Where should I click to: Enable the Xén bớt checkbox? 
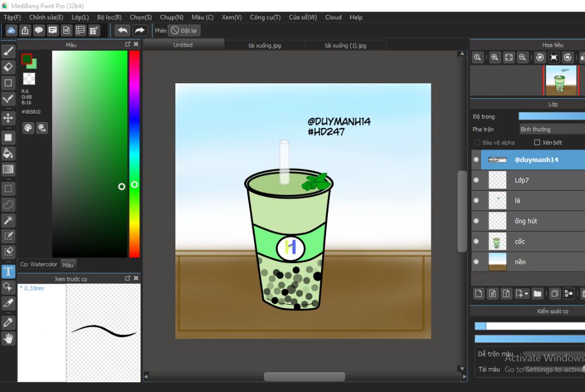coord(537,142)
